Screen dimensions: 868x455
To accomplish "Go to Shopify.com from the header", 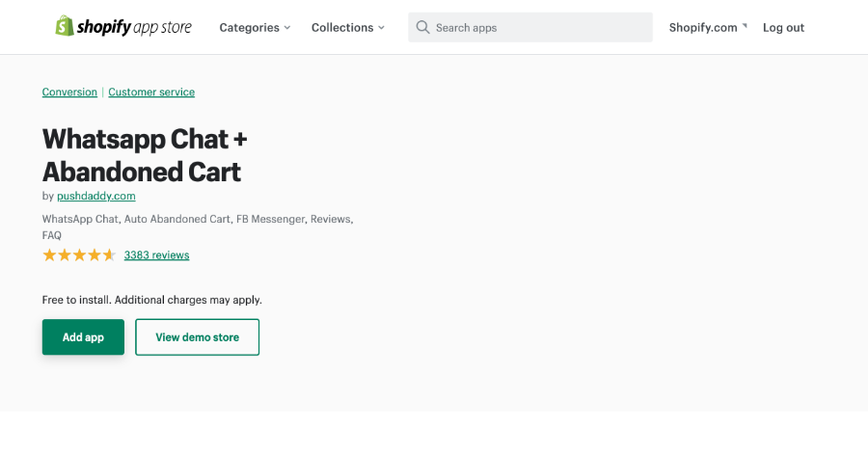I will pos(703,28).
